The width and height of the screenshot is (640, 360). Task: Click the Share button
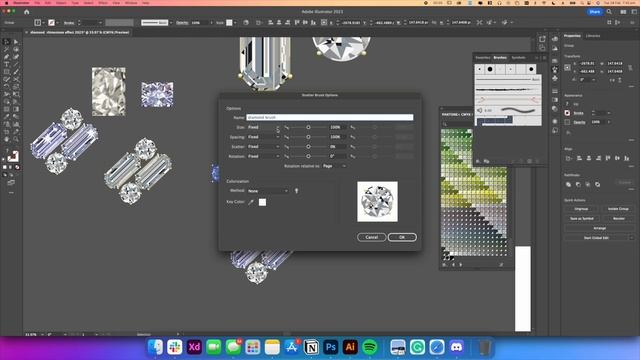click(x=595, y=12)
